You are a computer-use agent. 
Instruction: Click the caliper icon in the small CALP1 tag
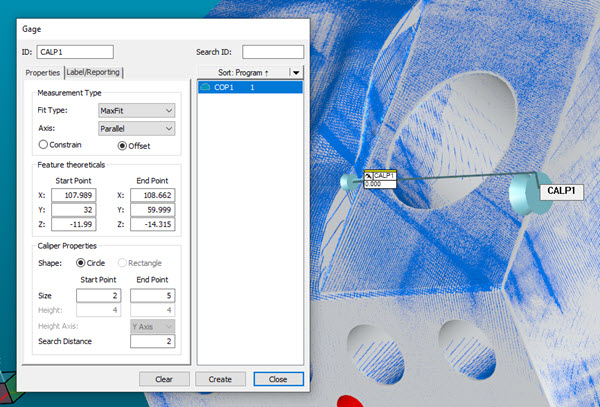(x=370, y=175)
